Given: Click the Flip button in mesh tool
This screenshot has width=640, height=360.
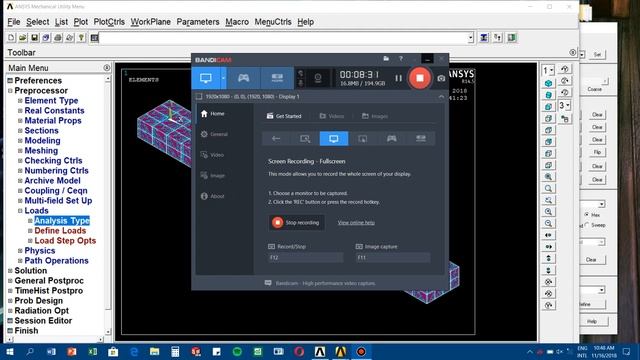Looking at the screenshot, I should point(597,152).
